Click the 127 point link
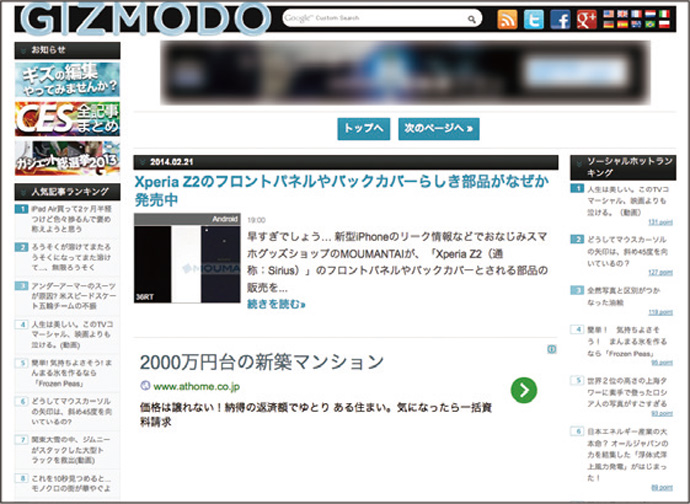Screen dimensions: 690x504 pyautogui.click(x=661, y=273)
